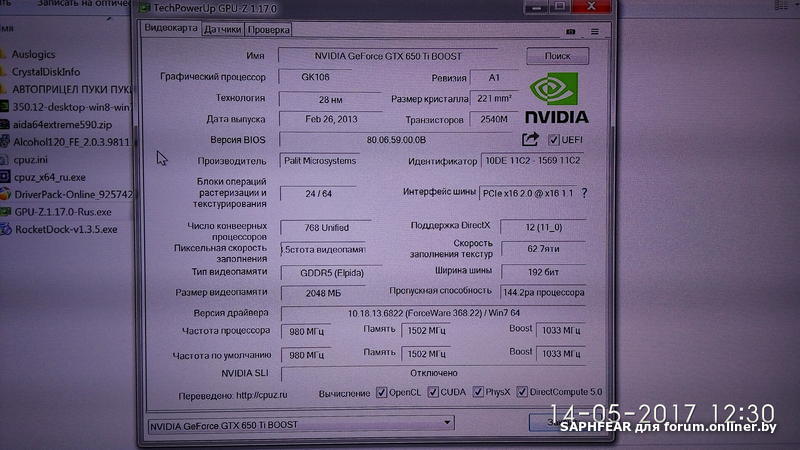Click the GK106 graphics processor value
Viewport: 800px width, 450px height.
pyautogui.click(x=315, y=77)
